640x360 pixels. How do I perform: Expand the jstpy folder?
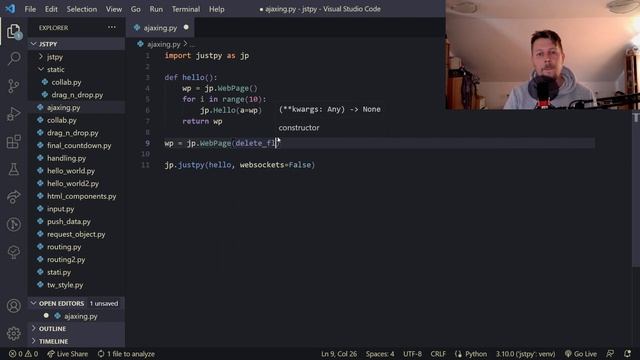(x=76, y=57)
